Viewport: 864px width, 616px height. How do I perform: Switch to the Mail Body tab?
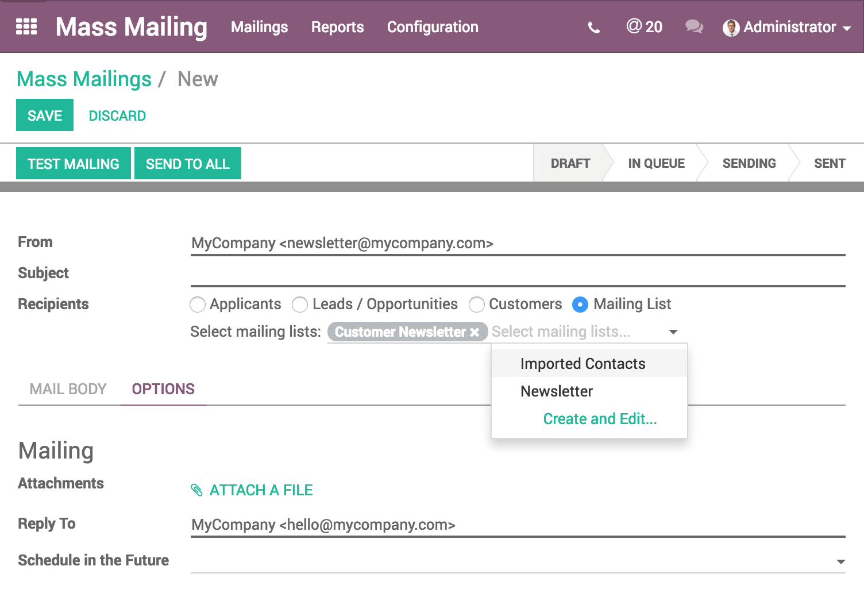pyautogui.click(x=68, y=389)
